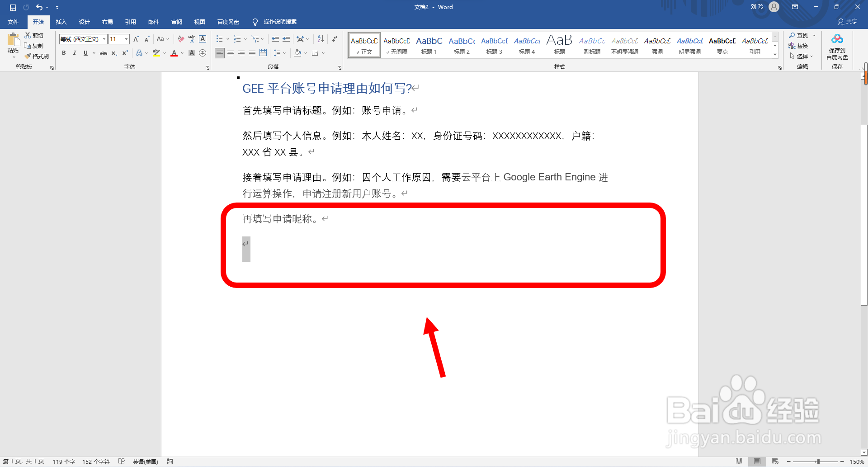Apply 副标题 subtitle style
868x467 pixels.
592,45
